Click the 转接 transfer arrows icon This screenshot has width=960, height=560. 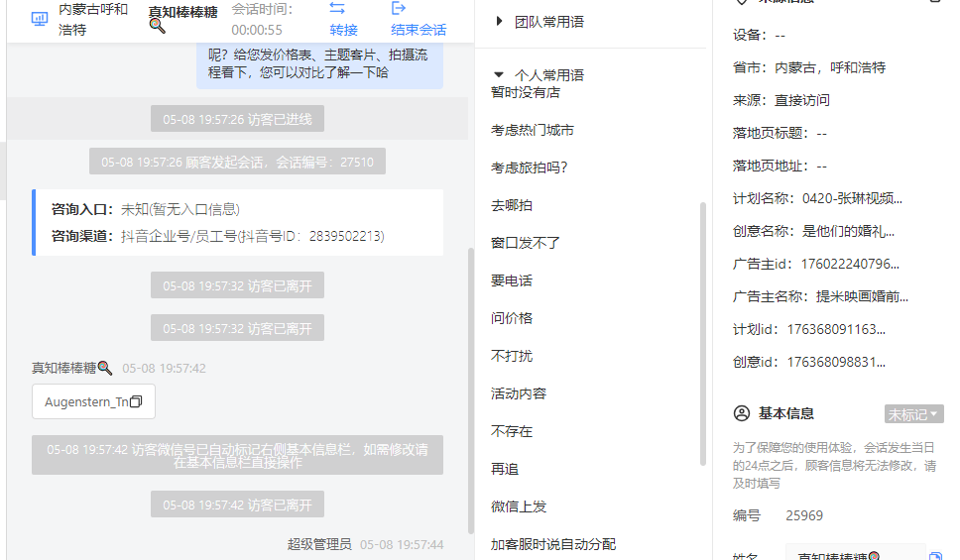337,8
